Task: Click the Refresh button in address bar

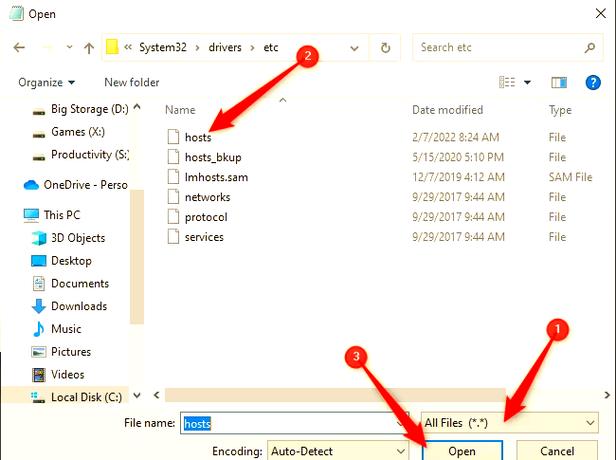Action: pyautogui.click(x=385, y=47)
